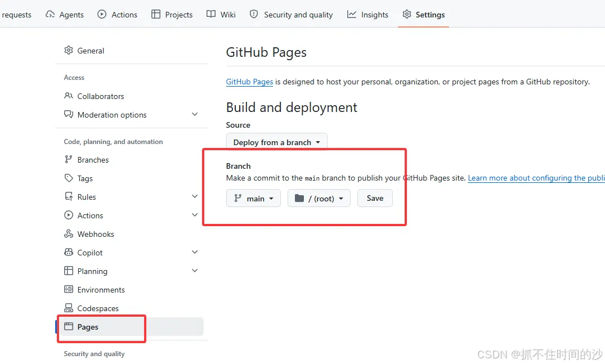Click the Planning table icon
Viewport: 605px width, 364px height.
click(x=68, y=271)
